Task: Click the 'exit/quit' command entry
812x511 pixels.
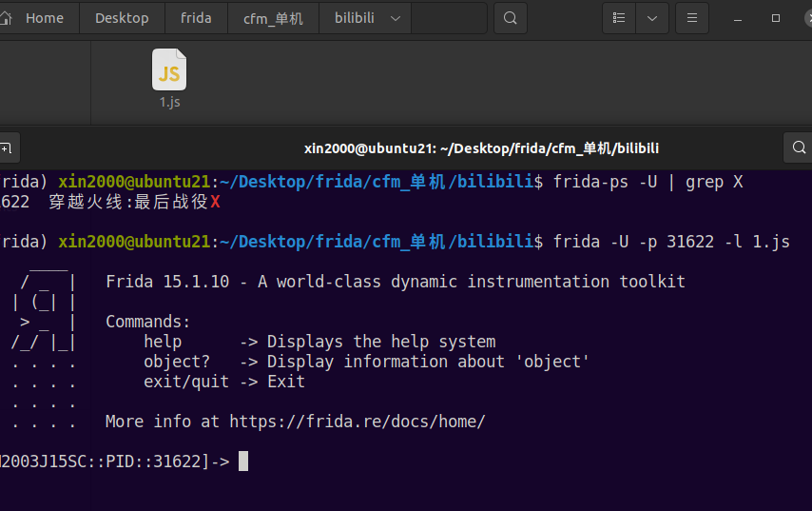Action: pos(186,382)
